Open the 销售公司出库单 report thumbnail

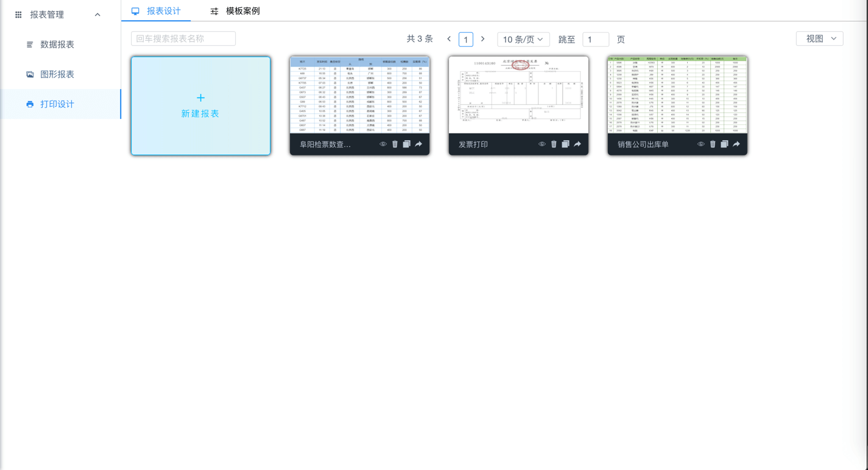pos(677,95)
